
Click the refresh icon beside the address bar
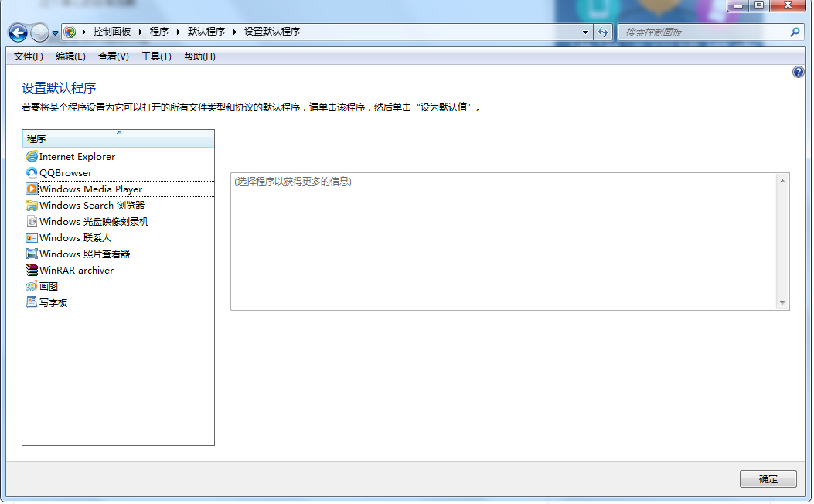[x=603, y=32]
